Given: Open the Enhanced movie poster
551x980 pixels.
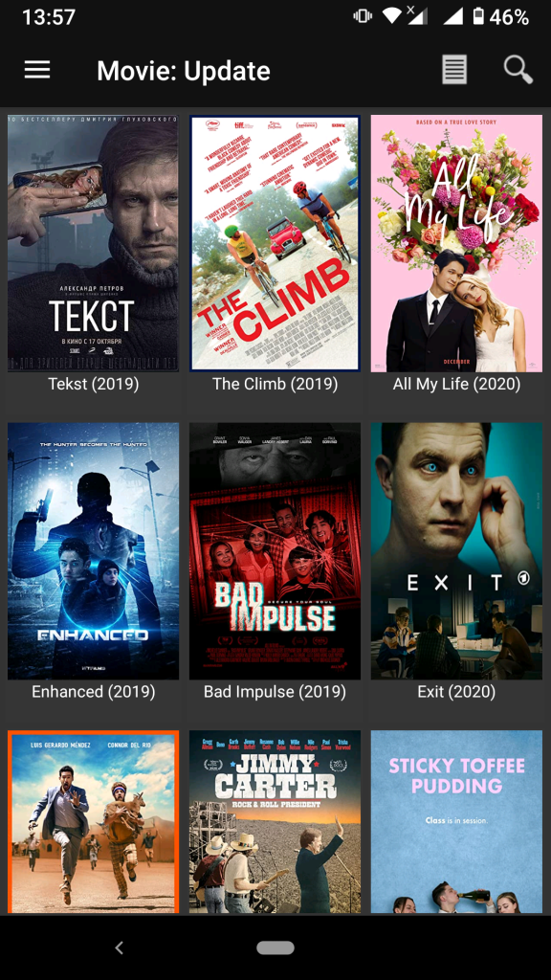Looking at the screenshot, I should coord(93,551).
